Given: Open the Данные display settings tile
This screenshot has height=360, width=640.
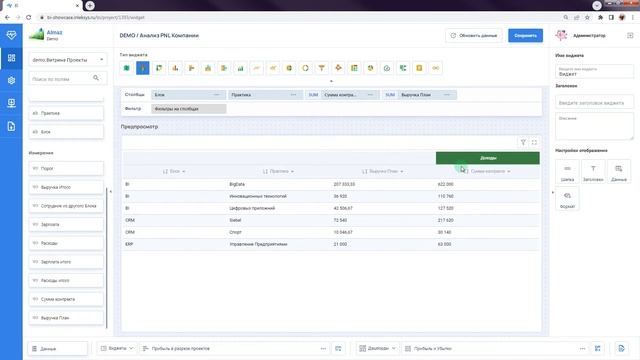Looking at the screenshot, I should coord(619,171).
